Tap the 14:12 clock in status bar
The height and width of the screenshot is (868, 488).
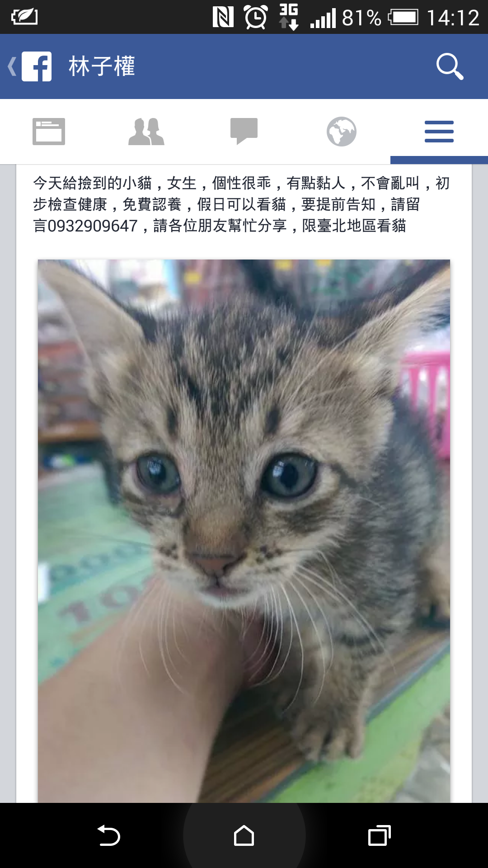click(453, 18)
